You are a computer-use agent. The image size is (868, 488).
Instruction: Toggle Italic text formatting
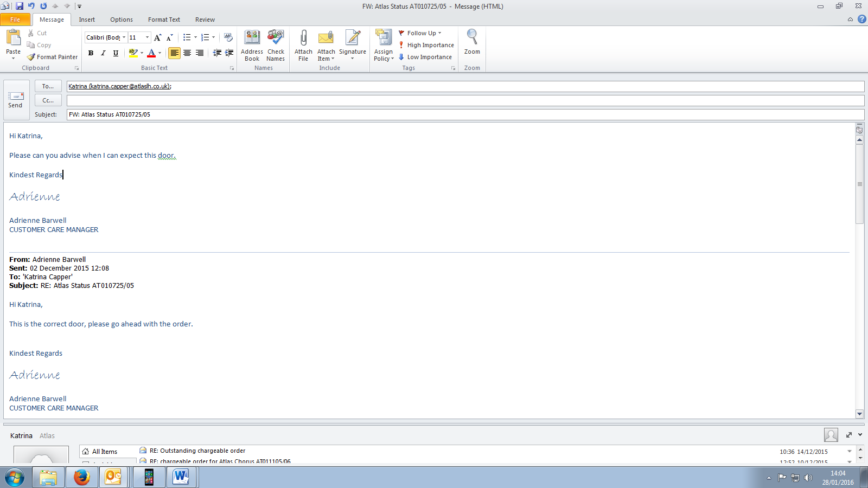[x=103, y=53]
